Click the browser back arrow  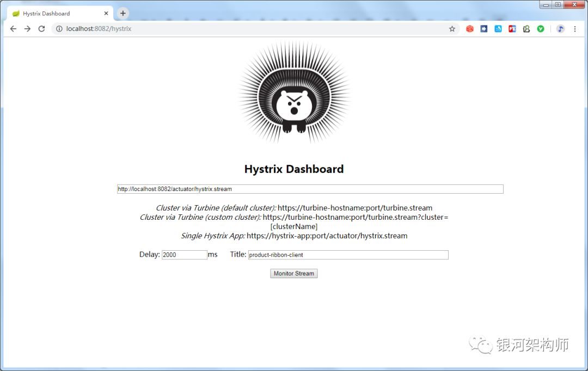pyautogui.click(x=13, y=29)
